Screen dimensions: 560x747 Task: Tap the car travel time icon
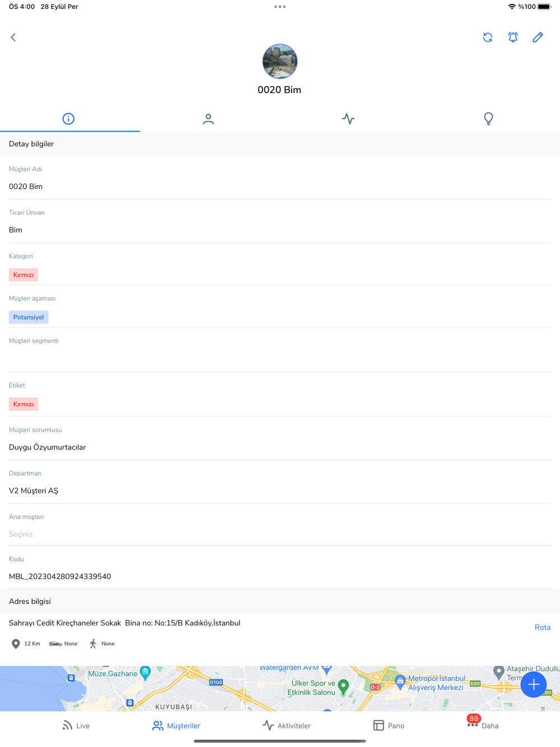[x=55, y=644]
